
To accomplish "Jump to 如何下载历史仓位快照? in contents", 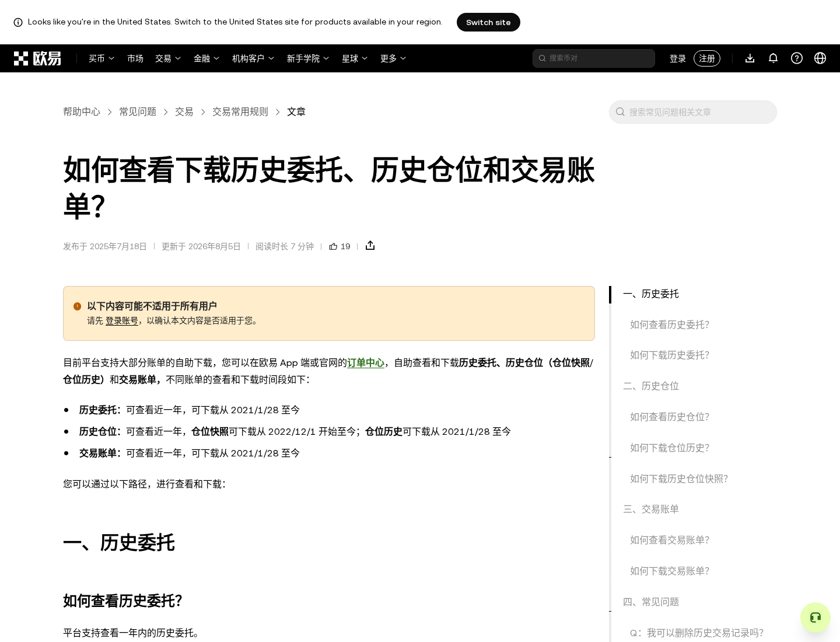I will 679,479.
